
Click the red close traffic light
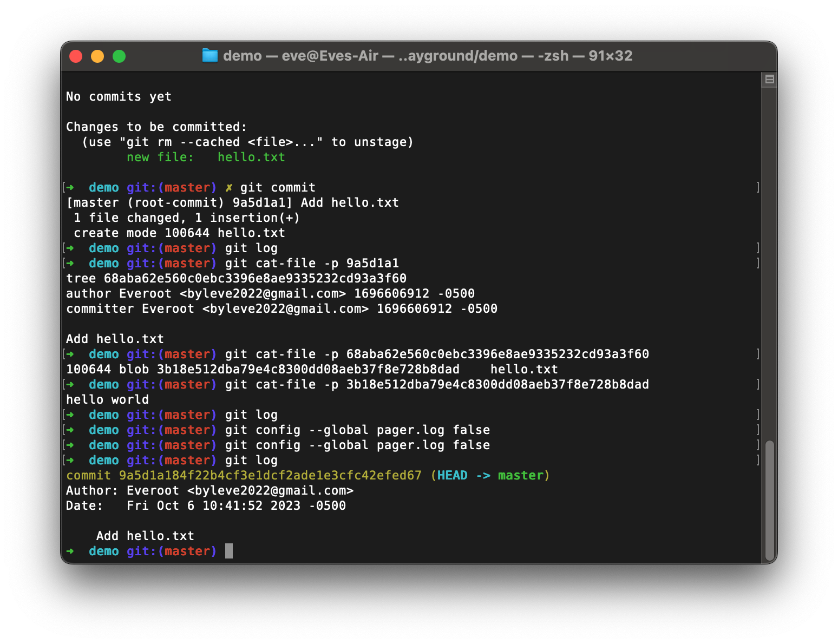(x=76, y=56)
